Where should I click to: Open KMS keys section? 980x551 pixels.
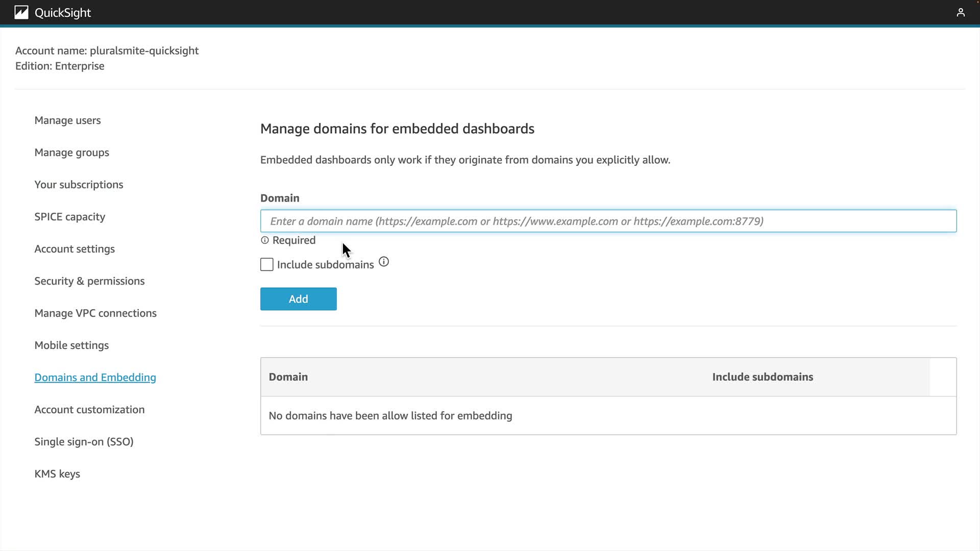[57, 474]
